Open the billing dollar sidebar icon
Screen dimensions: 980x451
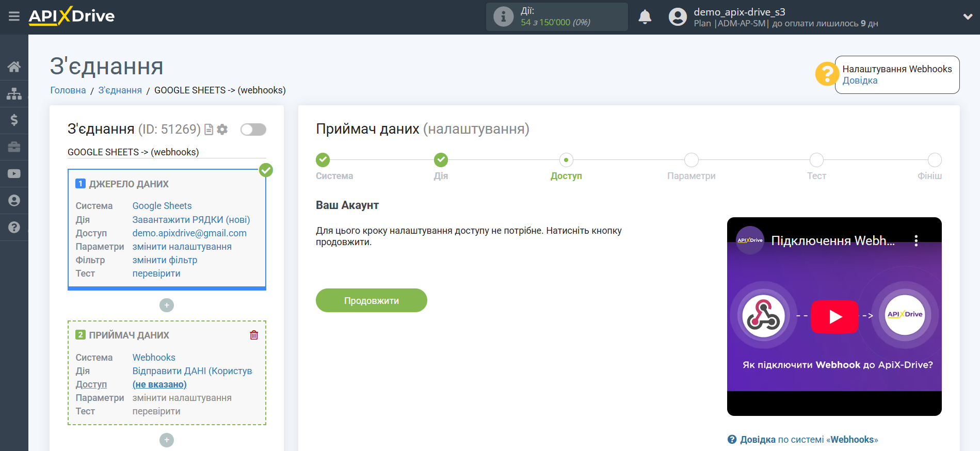(14, 120)
